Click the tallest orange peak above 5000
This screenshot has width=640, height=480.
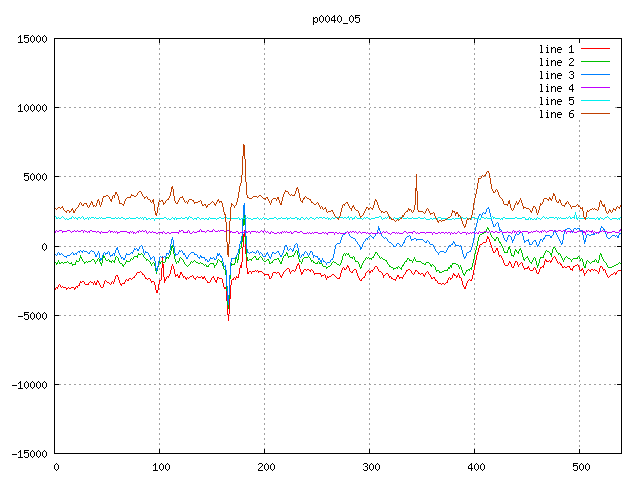pos(243,145)
